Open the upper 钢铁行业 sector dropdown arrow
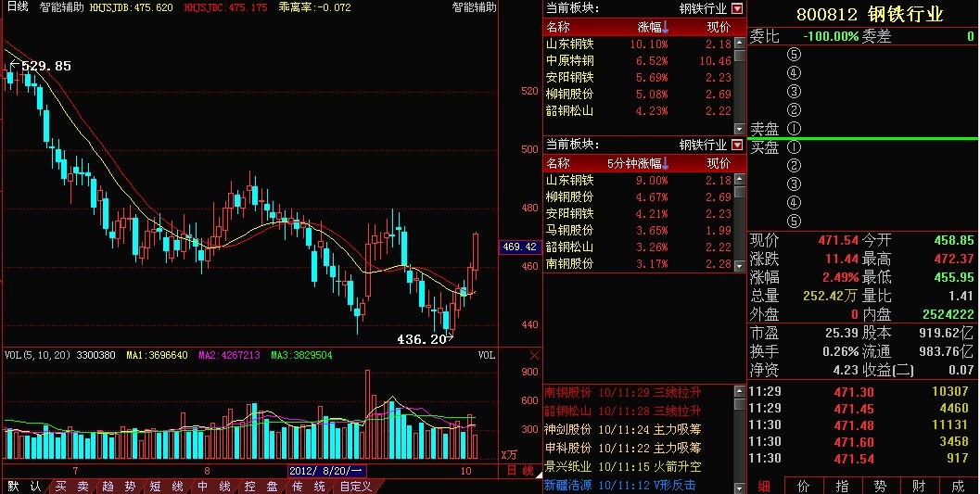Image resolution: width=980 pixels, height=494 pixels. coord(737,8)
